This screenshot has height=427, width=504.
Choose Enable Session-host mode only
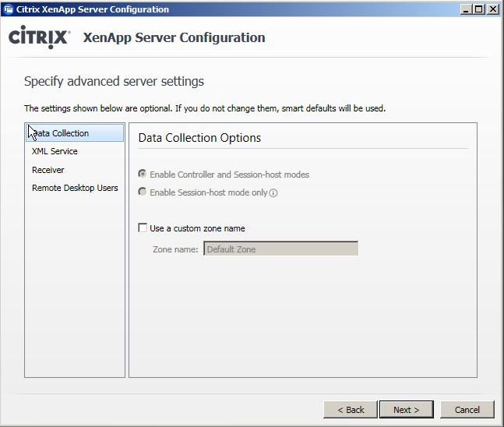[x=142, y=192]
